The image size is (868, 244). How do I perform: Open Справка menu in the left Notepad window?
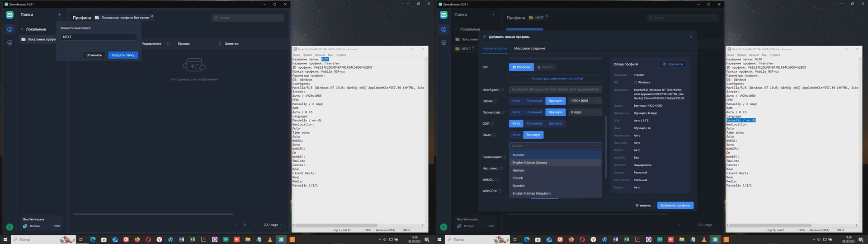[x=341, y=55]
